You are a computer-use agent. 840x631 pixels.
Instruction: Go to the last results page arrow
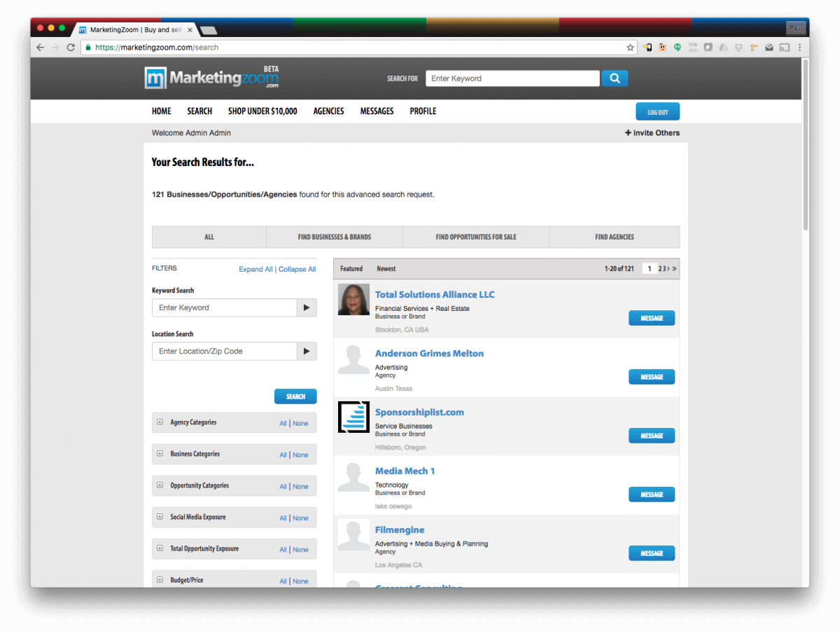tap(674, 269)
